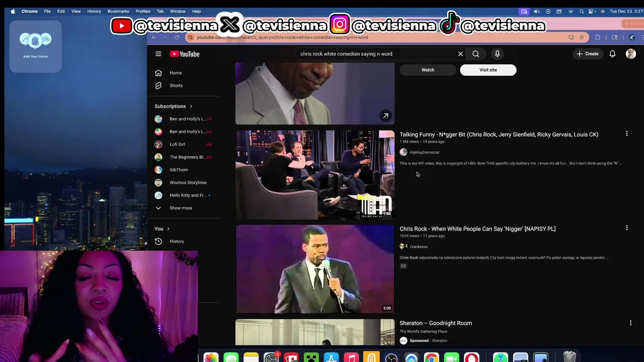Click the Visit site button
The height and width of the screenshot is (362, 644).
click(488, 70)
